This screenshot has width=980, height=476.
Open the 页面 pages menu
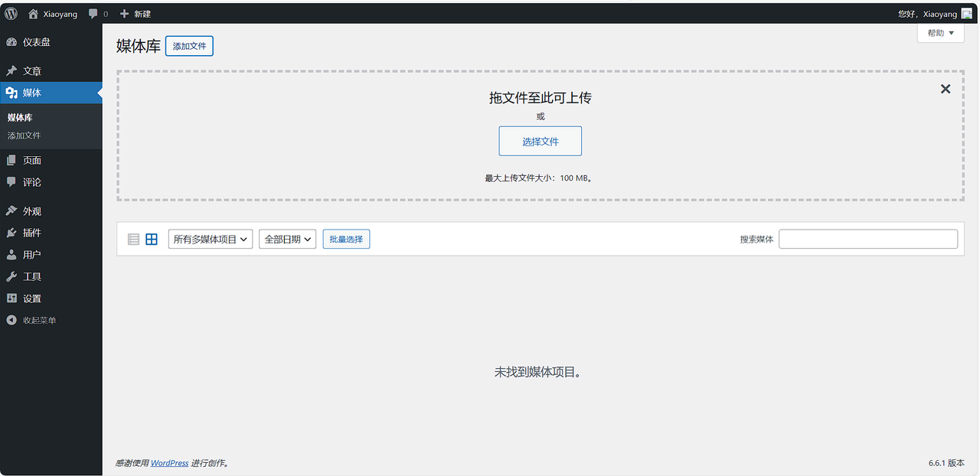click(51, 160)
